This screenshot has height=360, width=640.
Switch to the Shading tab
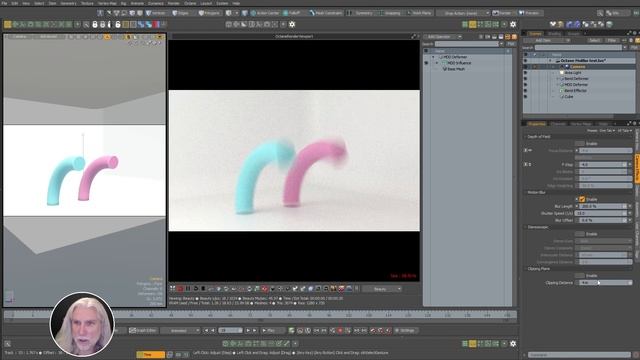click(554, 33)
